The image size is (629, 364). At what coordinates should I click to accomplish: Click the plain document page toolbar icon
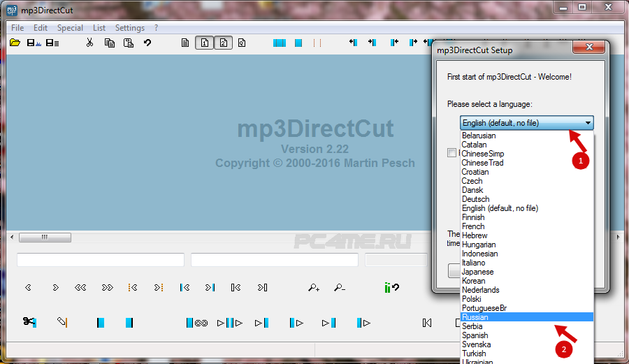coord(185,43)
